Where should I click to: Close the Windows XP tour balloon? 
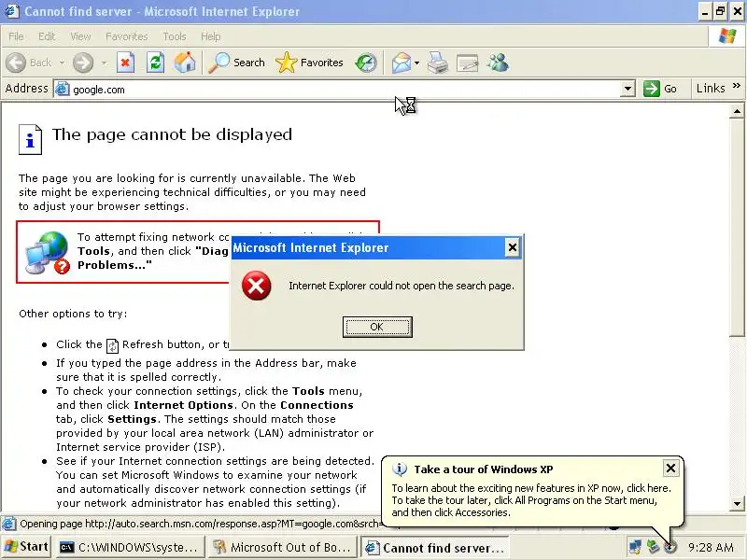pyautogui.click(x=670, y=469)
